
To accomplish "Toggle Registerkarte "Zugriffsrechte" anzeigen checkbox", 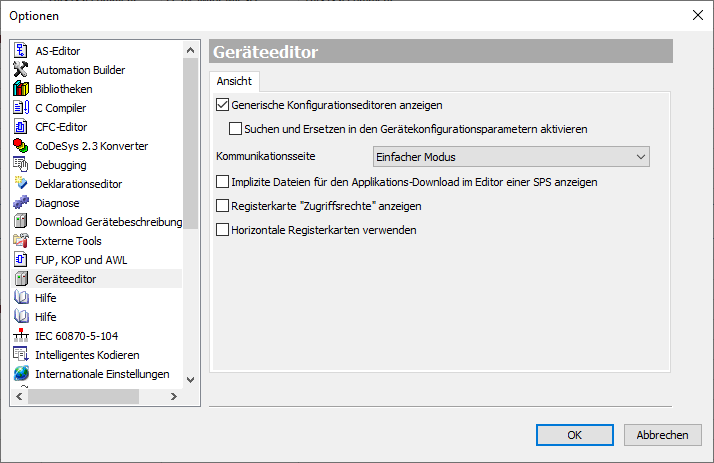I will pyautogui.click(x=223, y=206).
